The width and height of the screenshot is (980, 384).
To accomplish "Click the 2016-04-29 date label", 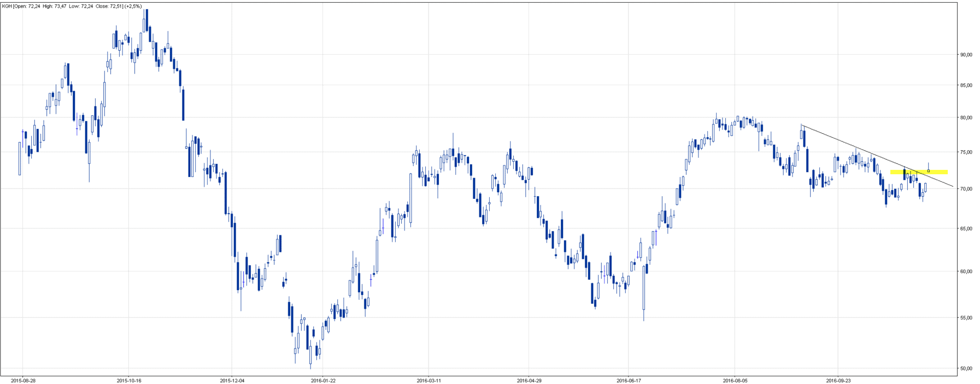I will (529, 380).
